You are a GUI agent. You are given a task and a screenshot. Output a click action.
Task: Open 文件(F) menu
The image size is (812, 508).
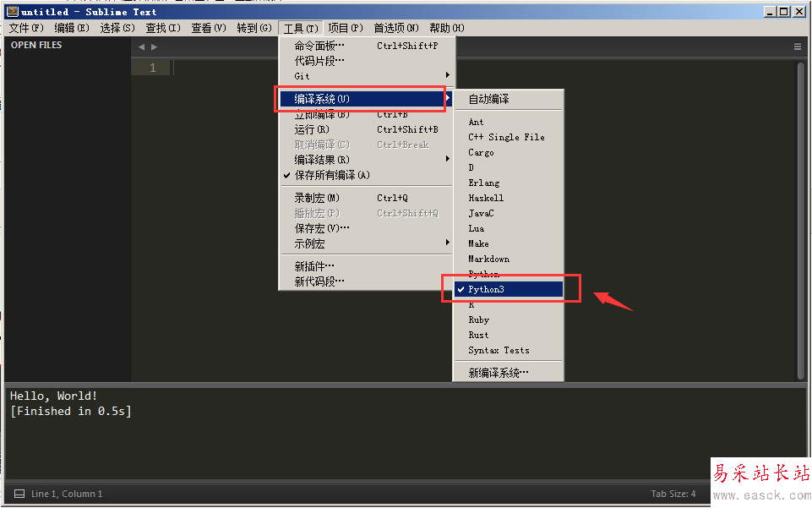[x=26, y=28]
